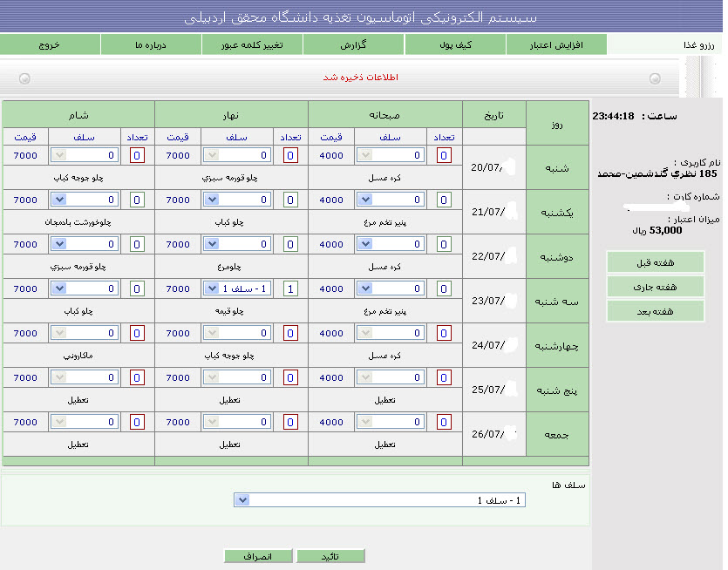Go to previous week with هفته قبل
728x570 pixels.
coord(655,262)
